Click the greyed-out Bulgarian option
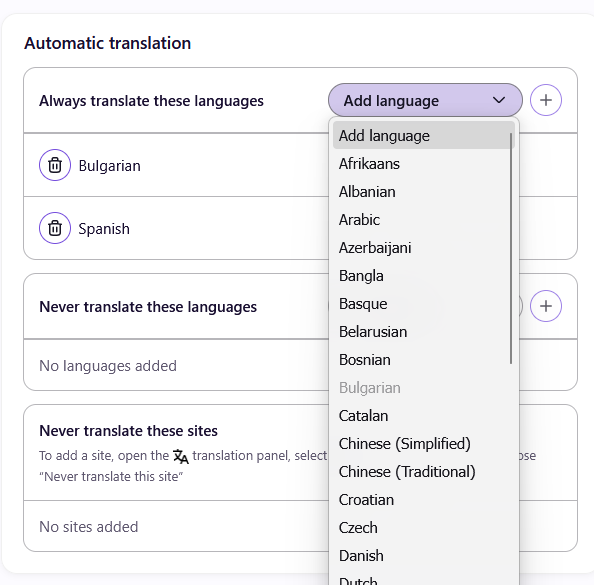This screenshot has width=594, height=585. coord(424,388)
